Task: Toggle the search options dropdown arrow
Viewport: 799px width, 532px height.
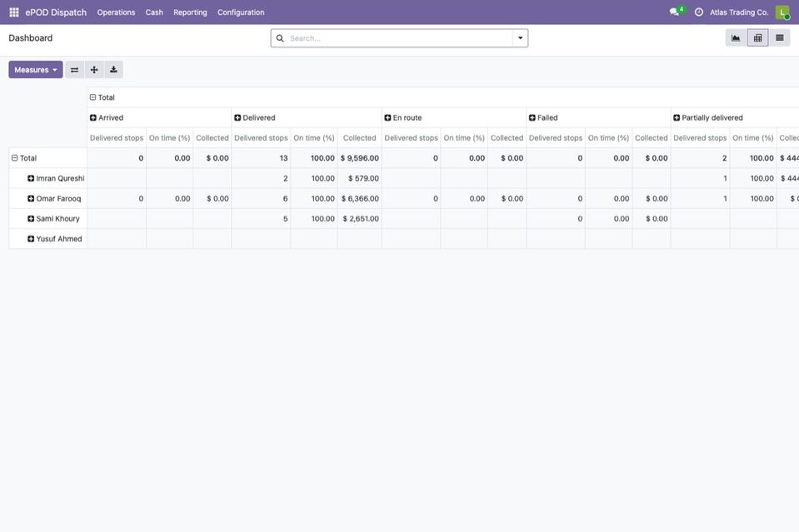Action: click(520, 38)
